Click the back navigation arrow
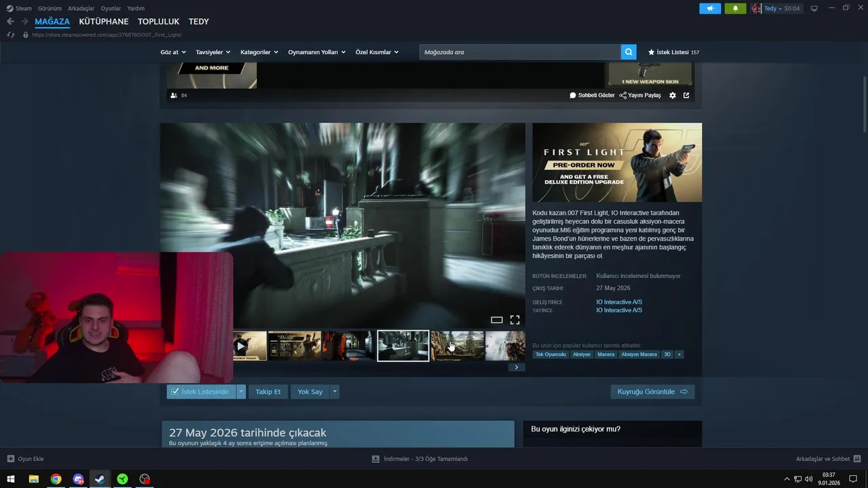 click(10, 22)
